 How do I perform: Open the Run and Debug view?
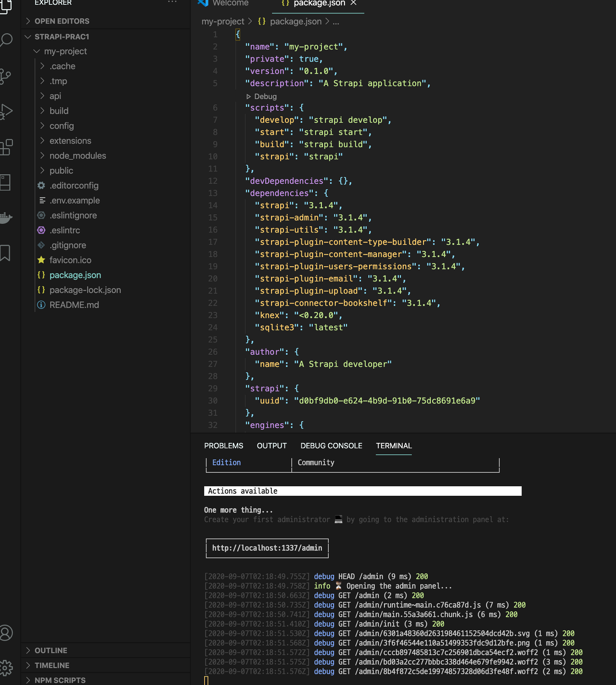pos(6,111)
